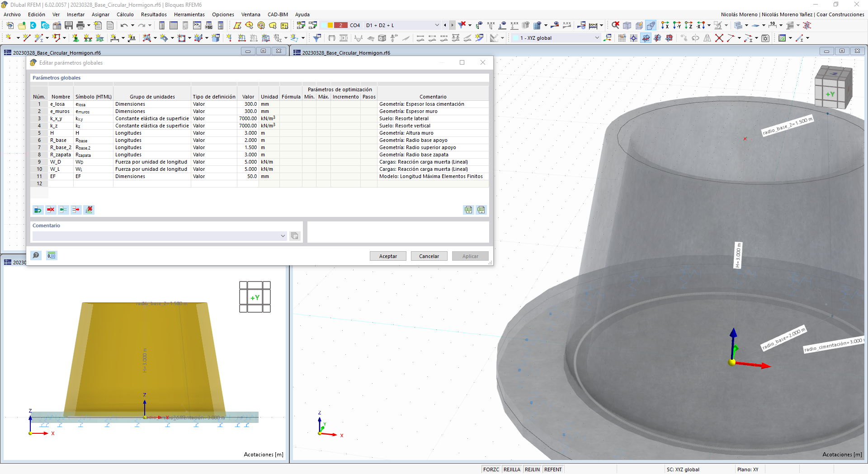Click the Aplicar button
Screen dimensions: 868x474
[x=470, y=256]
